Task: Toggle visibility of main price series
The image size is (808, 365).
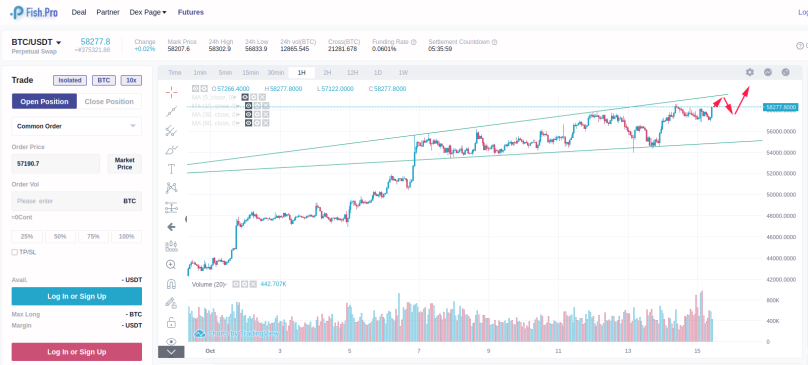Action: [x=195, y=89]
